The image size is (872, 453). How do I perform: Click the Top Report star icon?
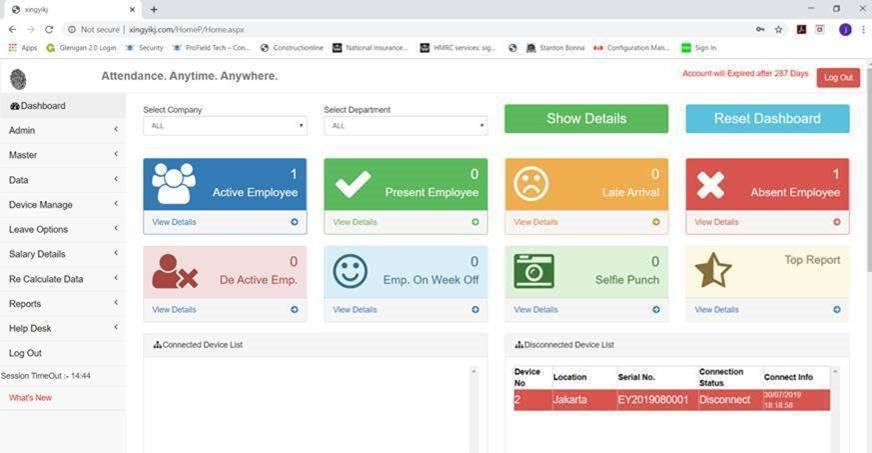tap(713, 270)
